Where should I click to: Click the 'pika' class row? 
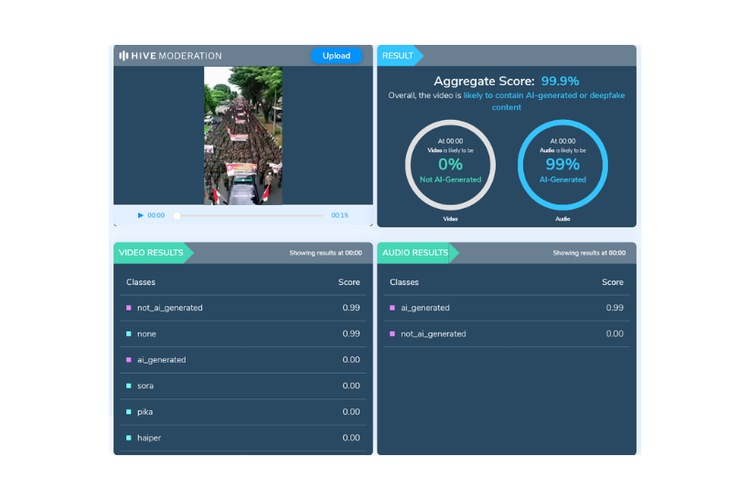(243, 411)
